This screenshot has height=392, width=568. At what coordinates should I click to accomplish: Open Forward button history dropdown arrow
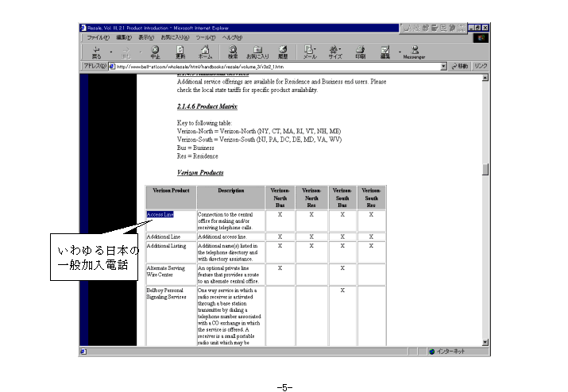[x=140, y=52]
